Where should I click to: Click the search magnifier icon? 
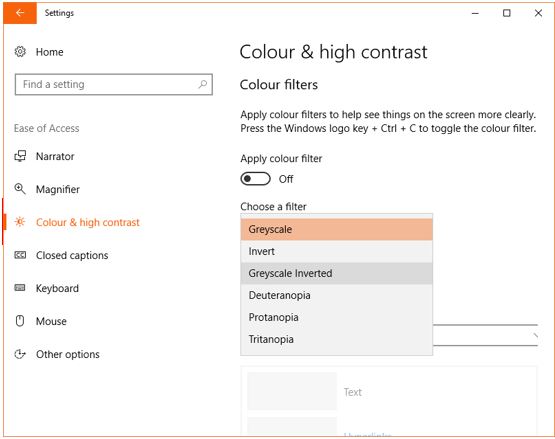pos(203,84)
